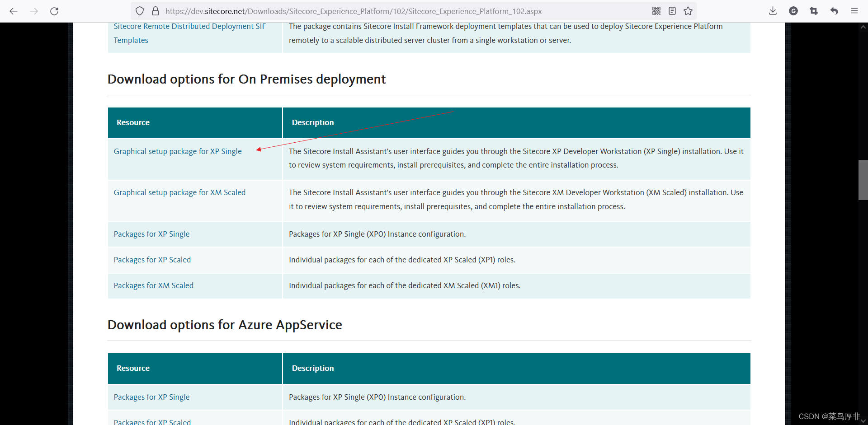Viewport: 868px width, 425px height.
Task: Click the XM Scaled (XM1) roles description
Action: (405, 285)
